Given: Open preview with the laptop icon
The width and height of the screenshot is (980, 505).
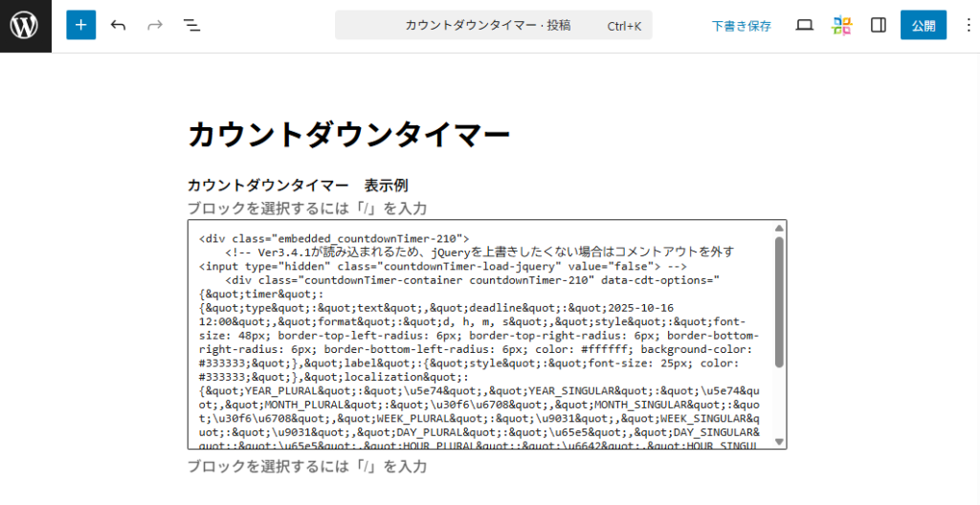Looking at the screenshot, I should pyautogui.click(x=804, y=26).
